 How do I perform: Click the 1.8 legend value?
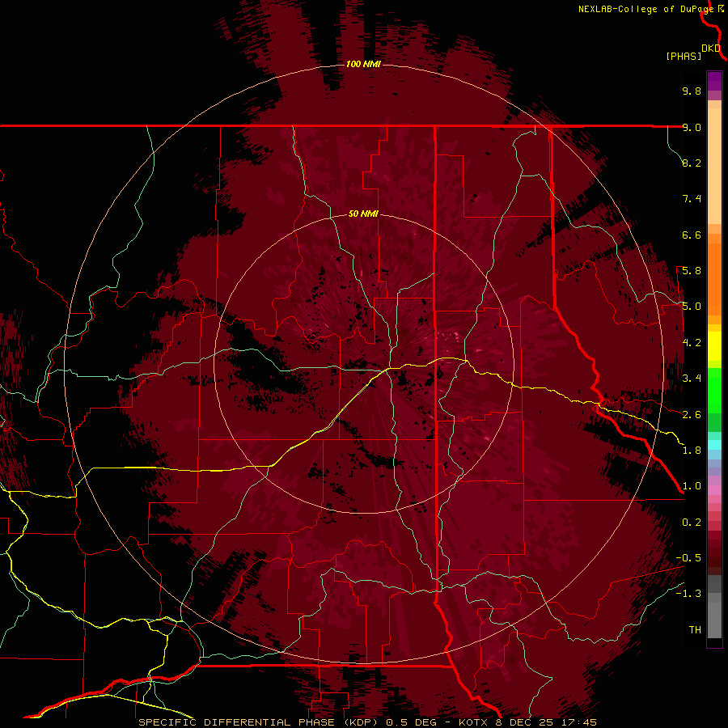tap(692, 451)
